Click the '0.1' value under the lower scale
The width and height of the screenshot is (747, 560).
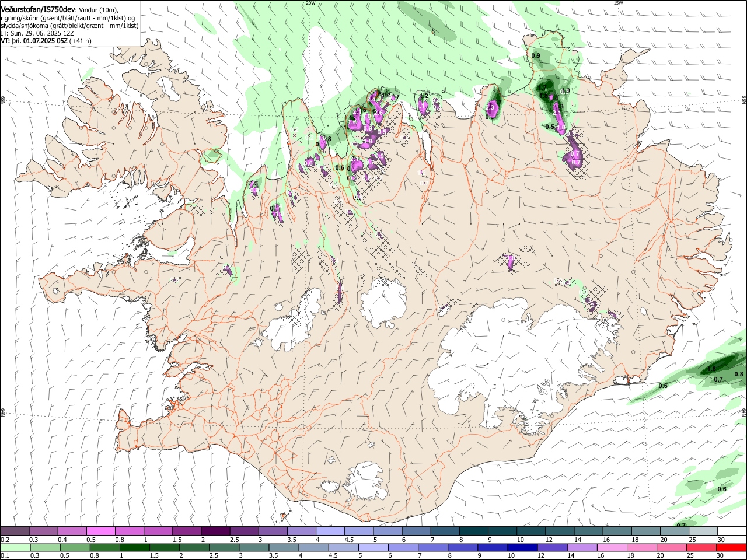coord(5,556)
